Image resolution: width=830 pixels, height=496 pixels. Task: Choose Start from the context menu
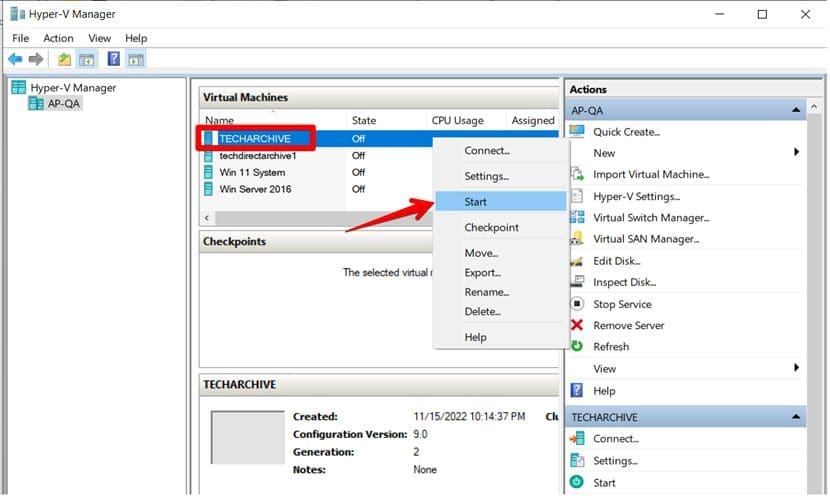[476, 202]
